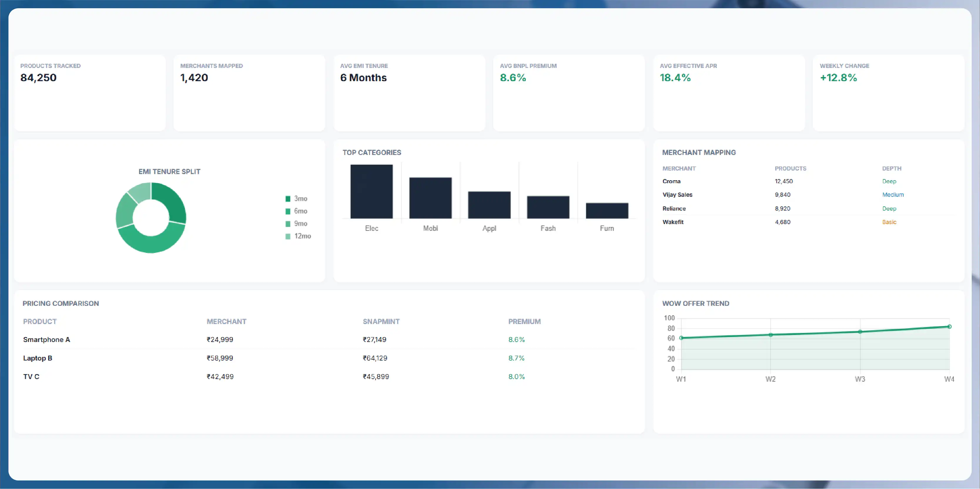The image size is (980, 489).
Task: Click the 8.6% premium for Smartphone A
Action: click(x=516, y=340)
